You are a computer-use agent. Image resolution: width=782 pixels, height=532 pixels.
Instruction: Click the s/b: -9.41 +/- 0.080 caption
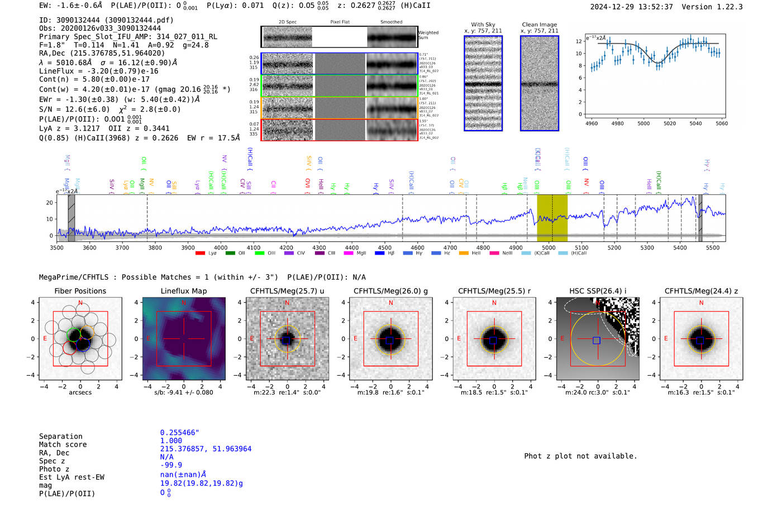[x=184, y=392]
